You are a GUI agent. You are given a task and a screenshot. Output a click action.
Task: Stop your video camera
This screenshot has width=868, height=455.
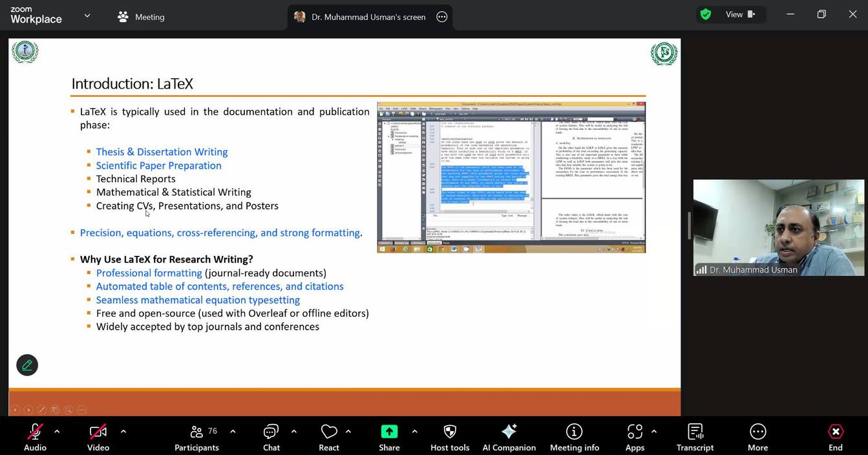pyautogui.click(x=98, y=432)
